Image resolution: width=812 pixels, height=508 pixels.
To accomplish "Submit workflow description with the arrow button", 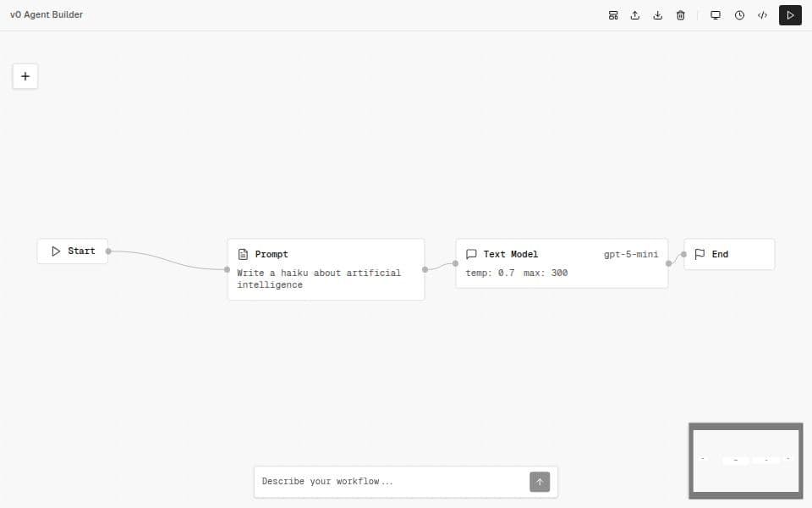I will (540, 481).
